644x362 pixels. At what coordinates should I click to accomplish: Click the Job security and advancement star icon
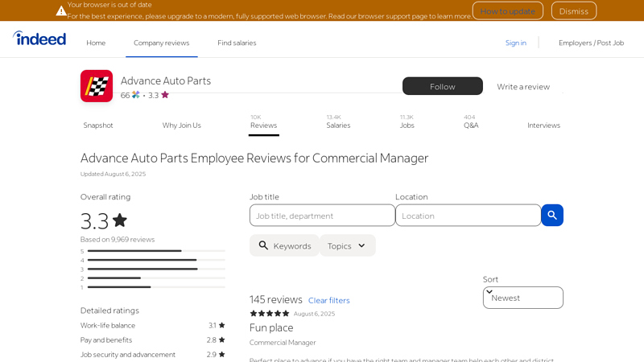tap(222, 354)
